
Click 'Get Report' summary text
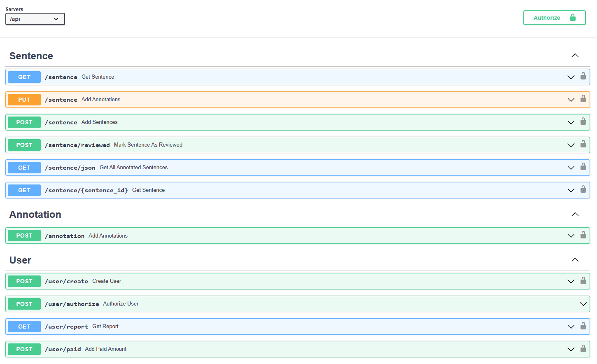click(105, 327)
